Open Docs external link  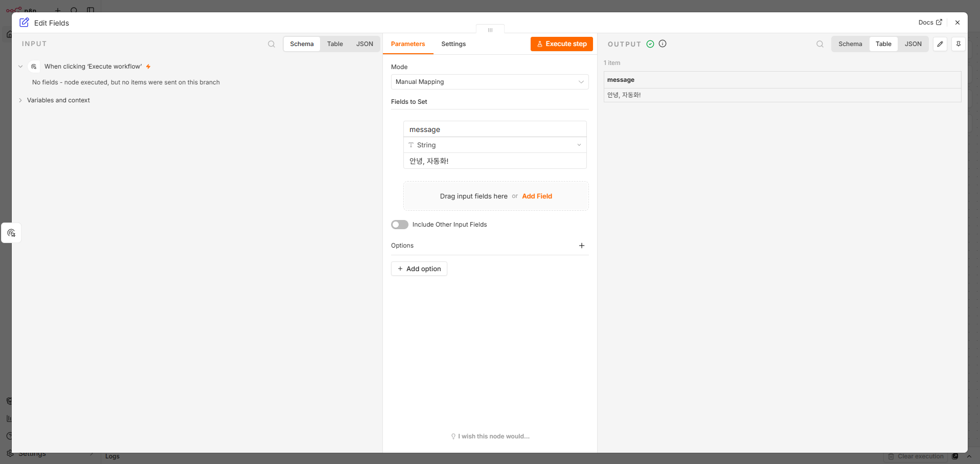(930, 23)
